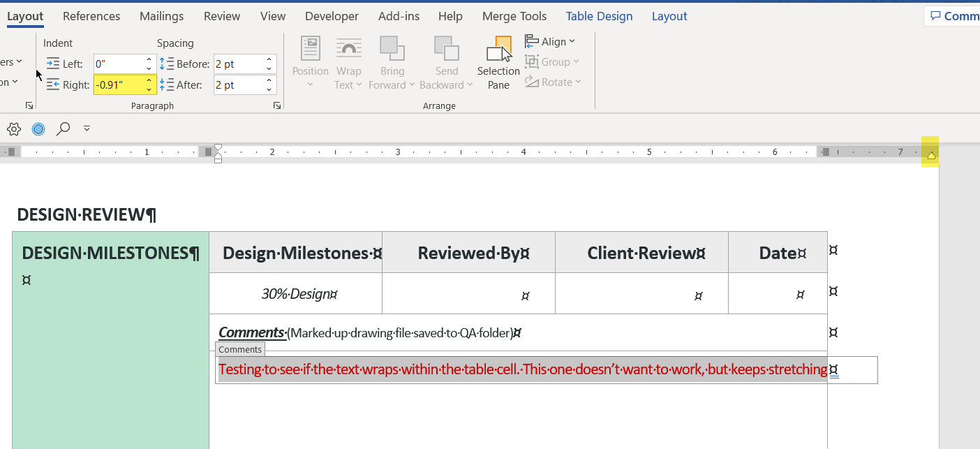Switch to the Table Design tab

click(599, 16)
